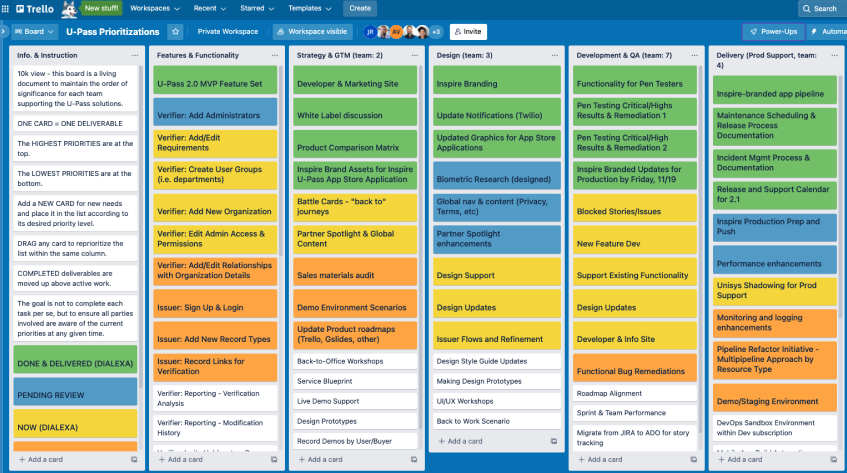
Task: Open the Automation button
Action: (828, 32)
